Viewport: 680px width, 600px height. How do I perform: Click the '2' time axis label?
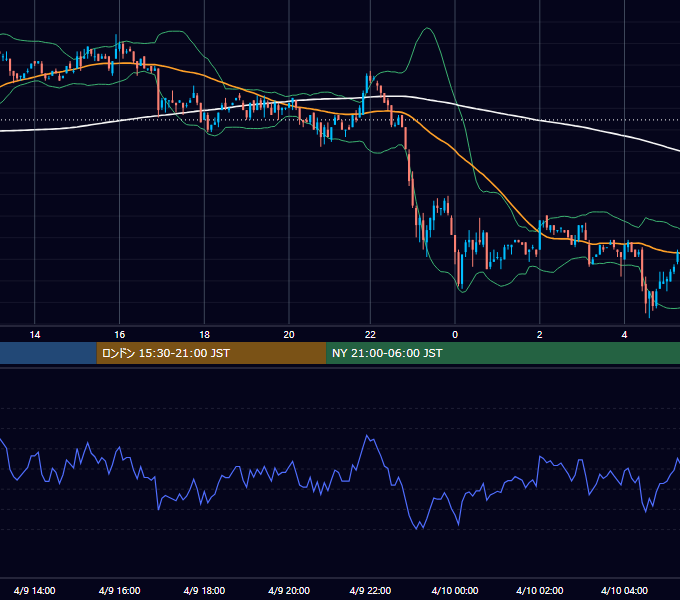tap(539, 335)
